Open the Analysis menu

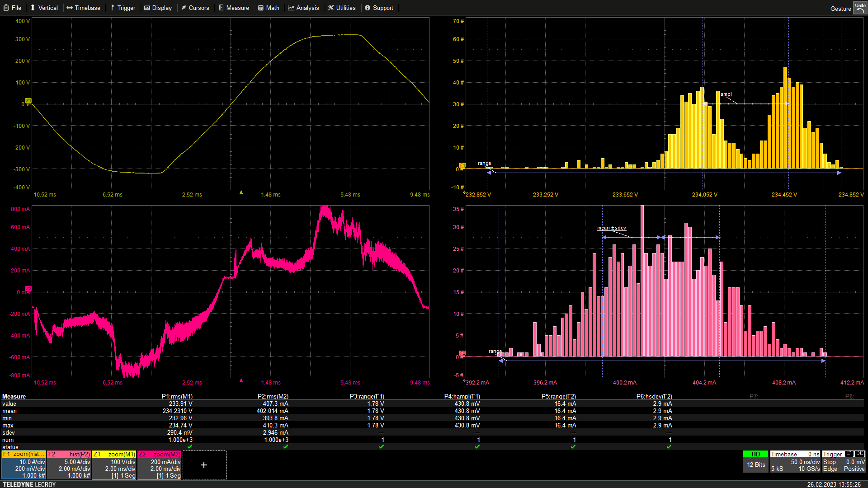click(x=303, y=8)
